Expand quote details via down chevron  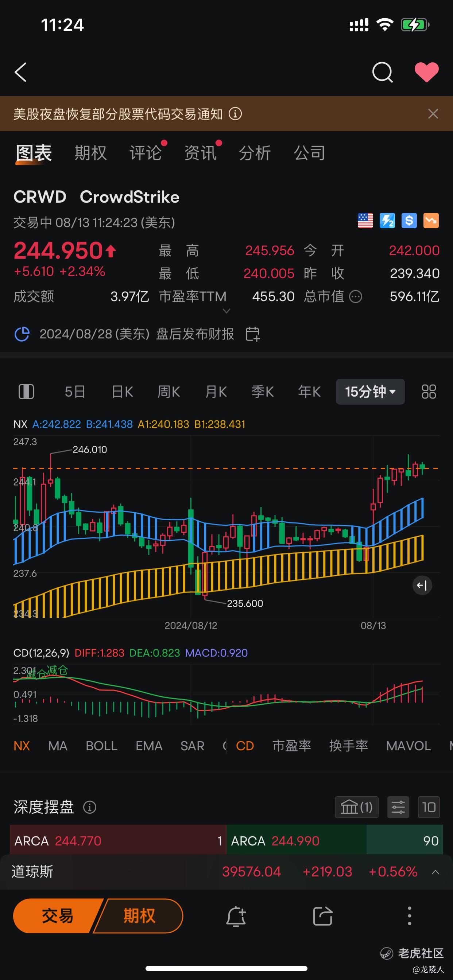tap(226, 311)
